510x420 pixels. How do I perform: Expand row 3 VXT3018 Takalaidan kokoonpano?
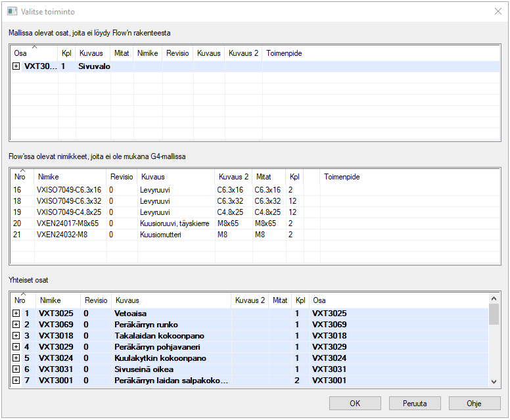click(16, 336)
